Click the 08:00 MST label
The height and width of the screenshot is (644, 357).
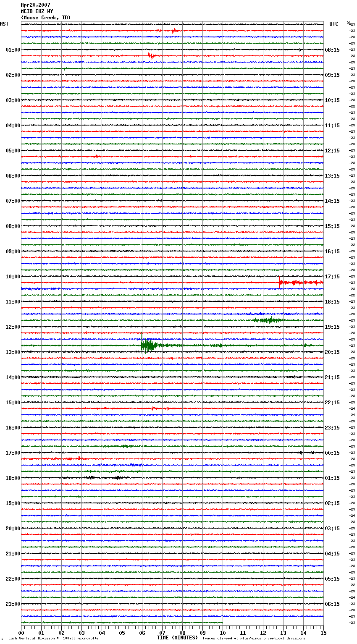[x=13, y=226]
